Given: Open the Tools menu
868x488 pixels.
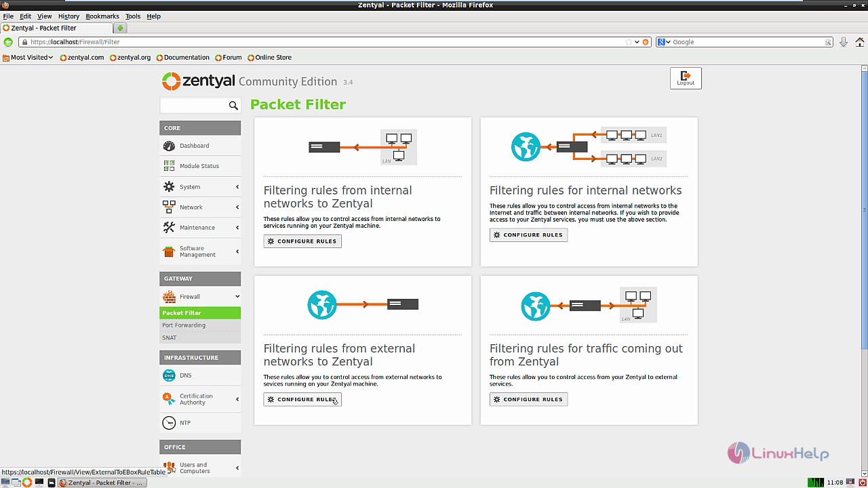Looking at the screenshot, I should click(133, 16).
